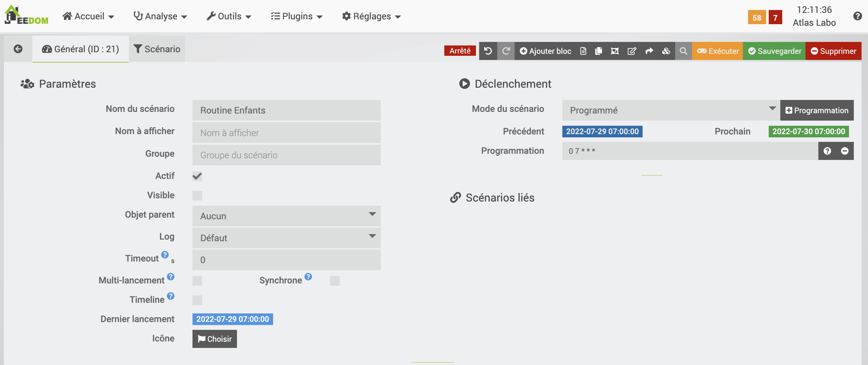Viewport: 868px width, 365px height.
Task: Click into Nom du scénario field
Action: coord(286,110)
